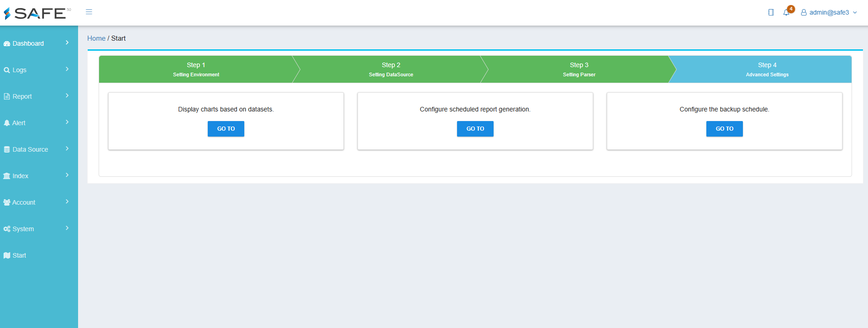Screen dimensions: 868x328
Task: Go to Step 3 Setting Parser
Action: [x=579, y=69]
